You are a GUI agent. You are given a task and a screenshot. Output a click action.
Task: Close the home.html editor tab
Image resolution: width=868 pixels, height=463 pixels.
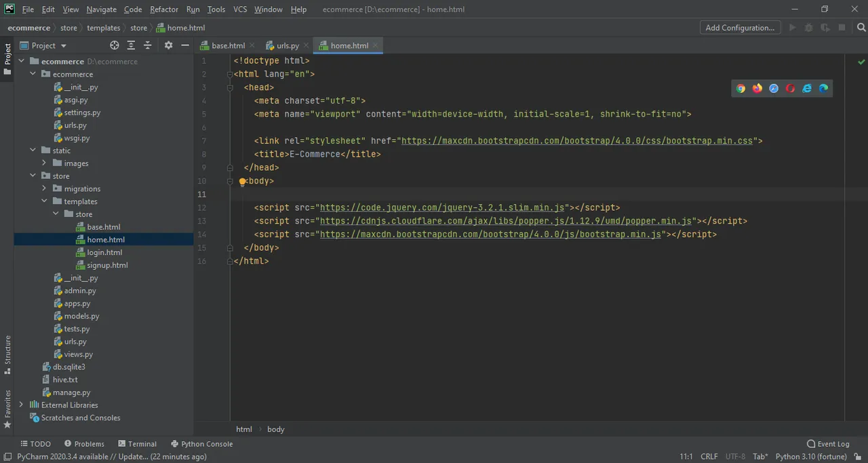[375, 45]
